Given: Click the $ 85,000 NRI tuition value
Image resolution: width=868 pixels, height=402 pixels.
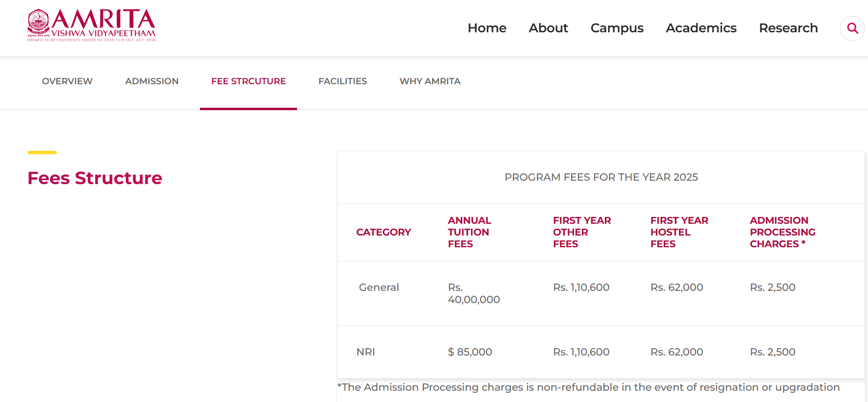Looking at the screenshot, I should 470,352.
